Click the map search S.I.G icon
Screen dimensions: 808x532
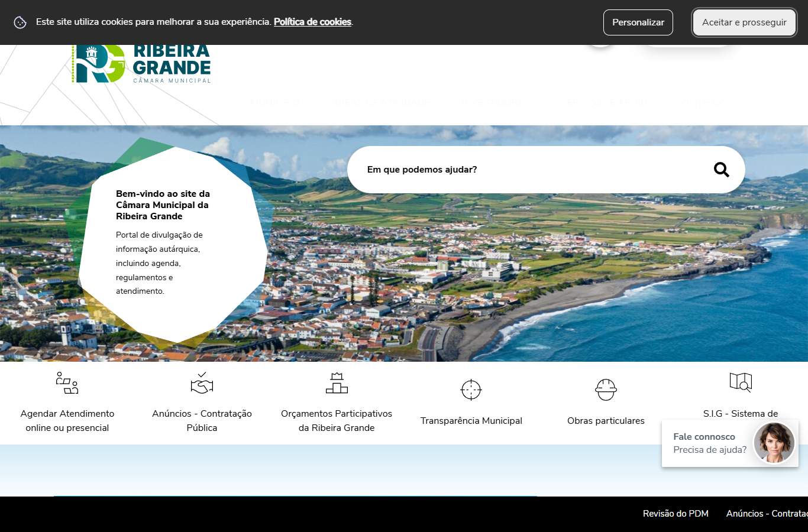(741, 383)
